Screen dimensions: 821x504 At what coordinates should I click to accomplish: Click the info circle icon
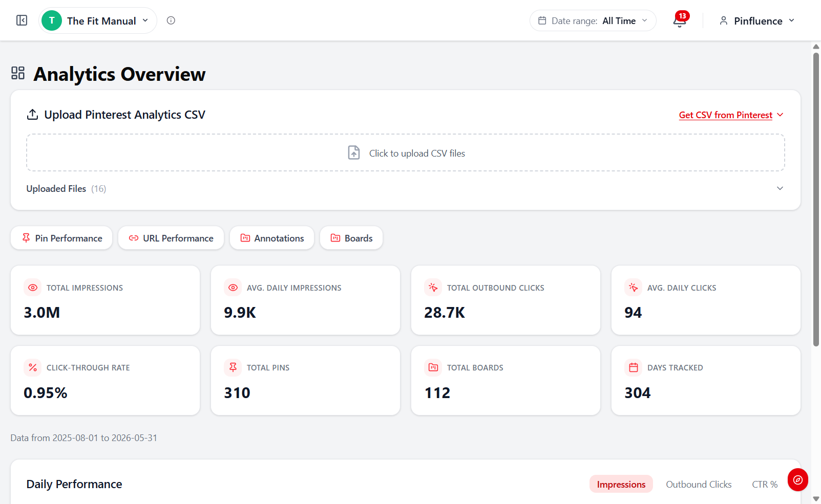(x=171, y=20)
